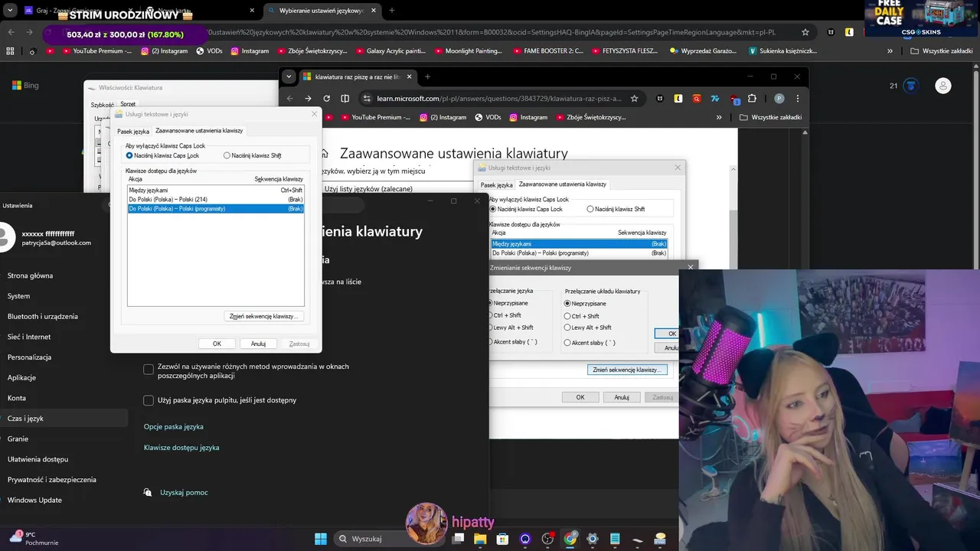Click Uzyskaj pomoc link in Settings
Image resolution: width=980 pixels, height=551 pixels.
point(184,492)
